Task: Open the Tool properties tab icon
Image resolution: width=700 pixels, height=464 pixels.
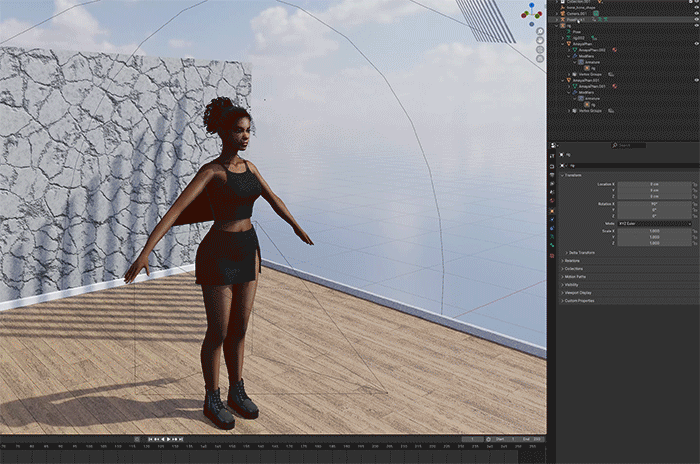Action: tap(552, 157)
